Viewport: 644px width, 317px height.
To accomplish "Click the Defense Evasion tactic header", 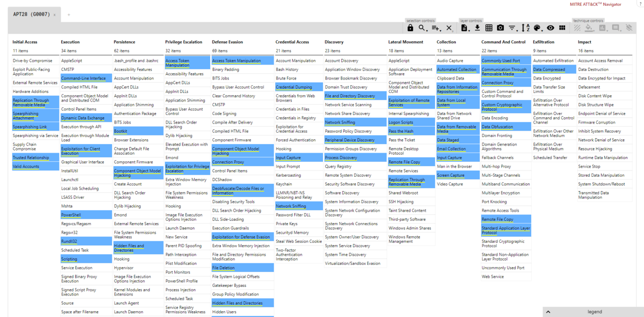I will coord(228,42).
